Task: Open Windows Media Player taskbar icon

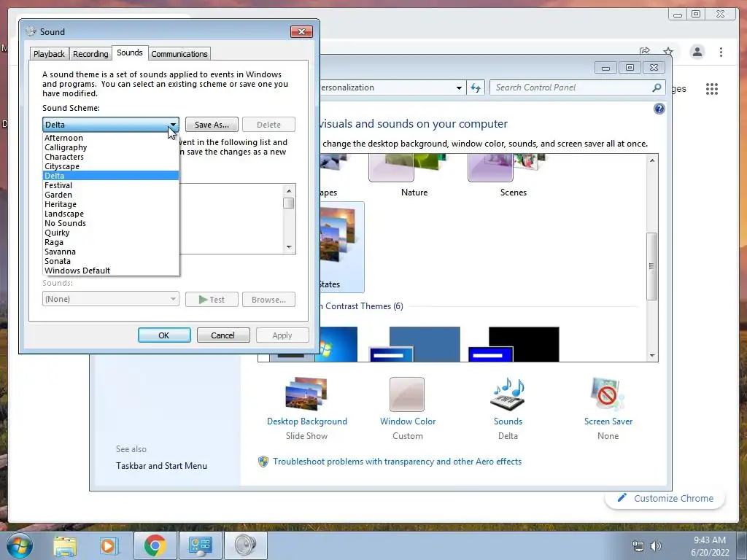Action: click(108, 545)
